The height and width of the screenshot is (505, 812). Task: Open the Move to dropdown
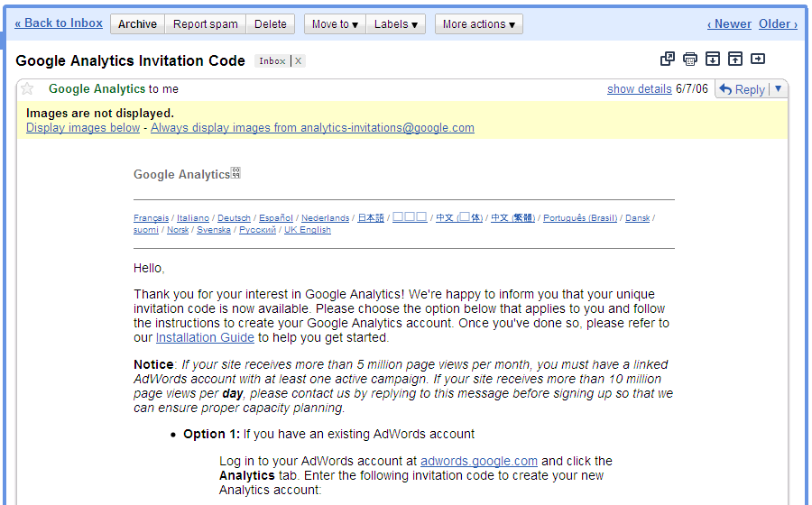tap(335, 24)
